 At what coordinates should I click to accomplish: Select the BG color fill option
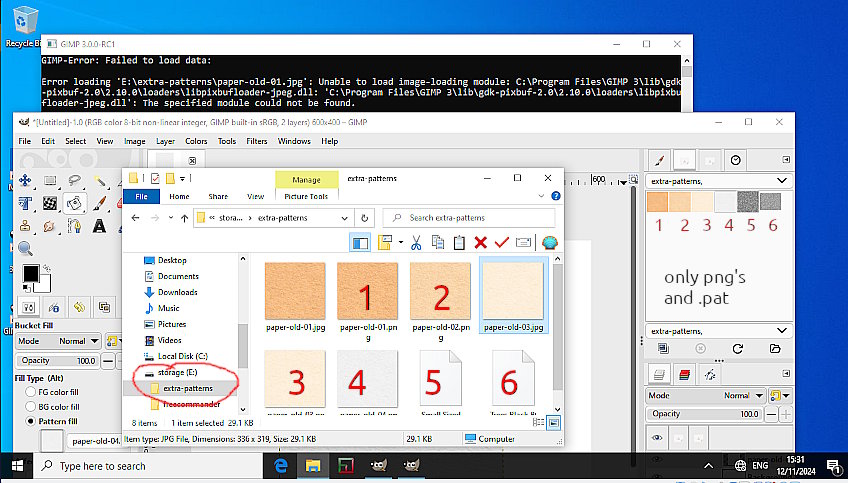coord(32,407)
